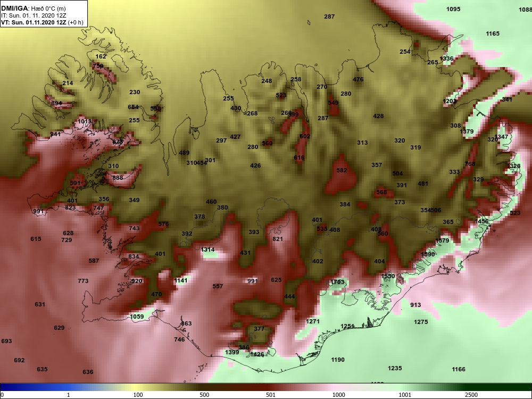The height and width of the screenshot is (399, 532).
Task: Click the 591 map value
Action: 75,183
